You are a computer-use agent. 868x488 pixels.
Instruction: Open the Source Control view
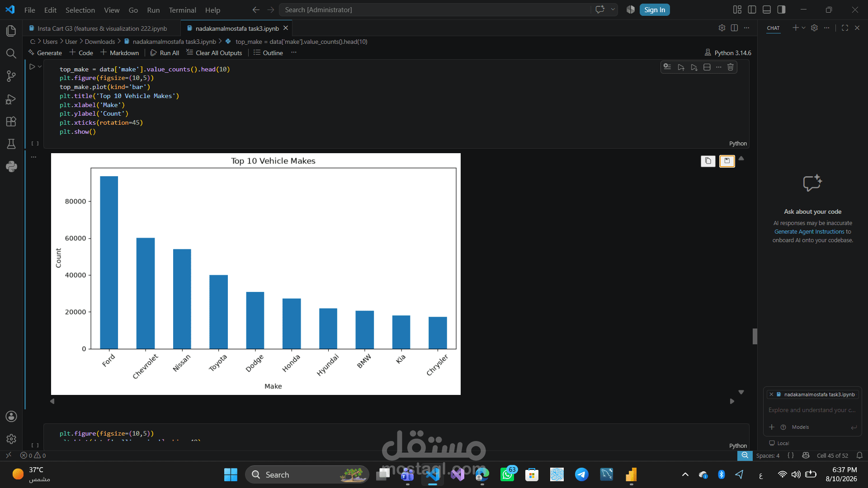11,76
